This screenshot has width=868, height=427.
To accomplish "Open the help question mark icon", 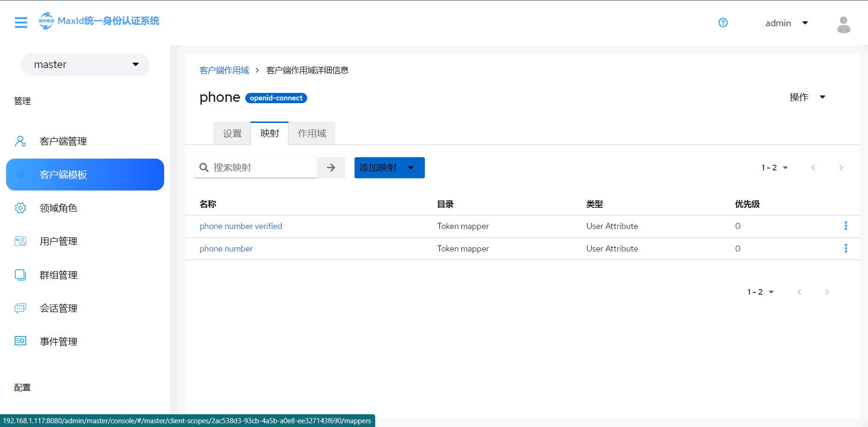I will pos(723,23).
